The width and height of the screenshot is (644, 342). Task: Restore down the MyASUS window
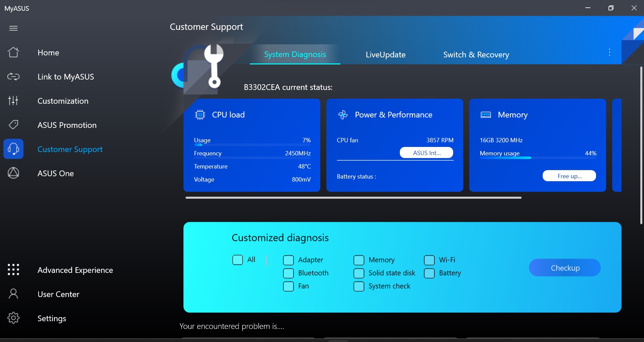[611, 8]
